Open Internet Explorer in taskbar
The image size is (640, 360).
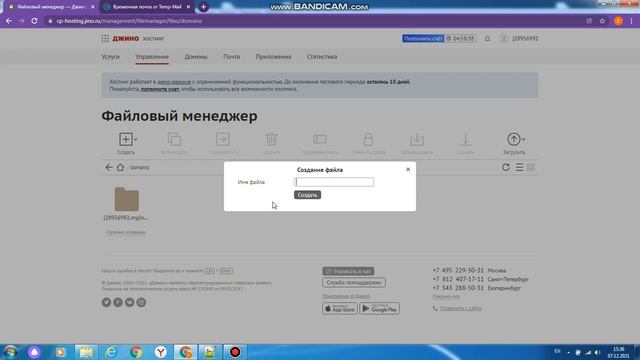pyautogui.click(x=111, y=352)
